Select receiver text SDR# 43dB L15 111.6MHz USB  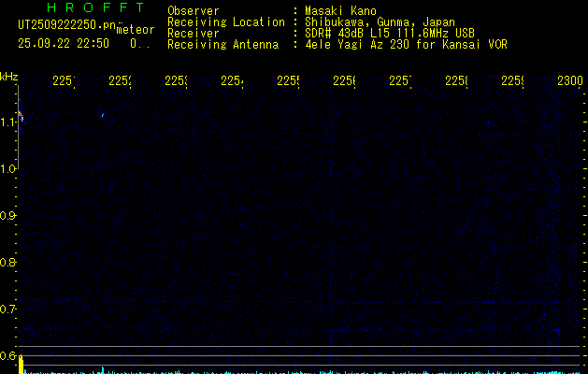pyautogui.click(x=390, y=34)
